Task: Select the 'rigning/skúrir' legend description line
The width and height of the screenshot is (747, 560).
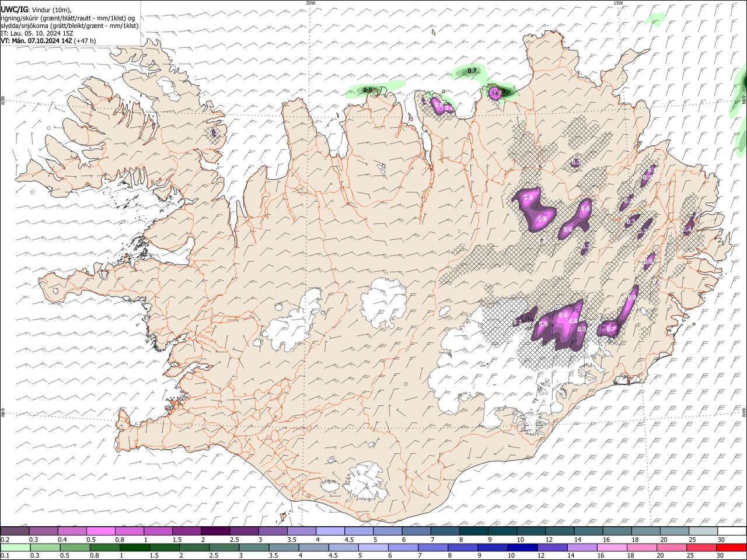Action: 68,18
